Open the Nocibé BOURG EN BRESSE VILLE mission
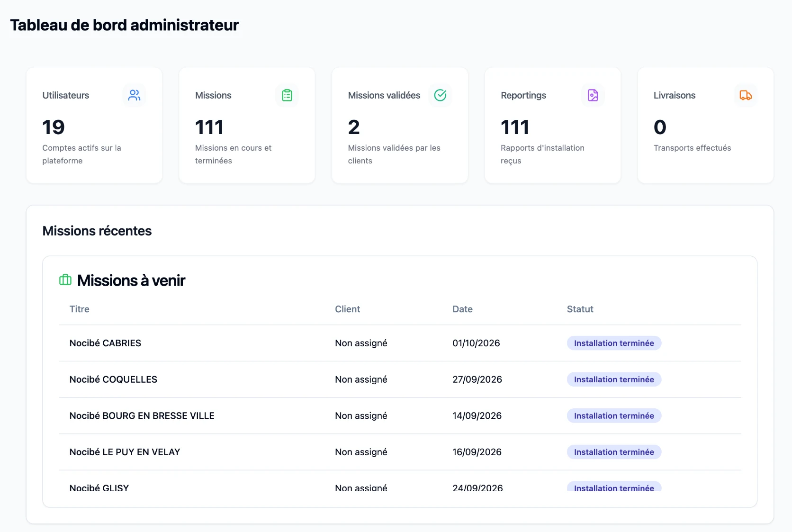 pyautogui.click(x=142, y=415)
